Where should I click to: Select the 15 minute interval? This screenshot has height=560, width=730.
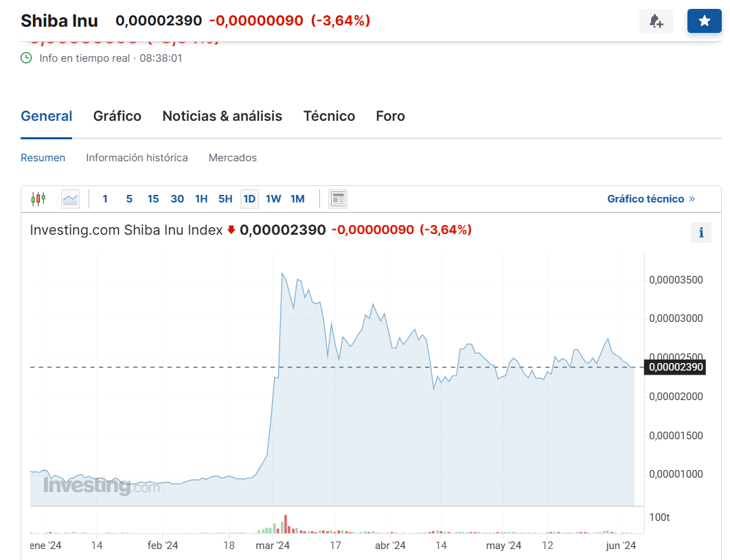click(153, 199)
